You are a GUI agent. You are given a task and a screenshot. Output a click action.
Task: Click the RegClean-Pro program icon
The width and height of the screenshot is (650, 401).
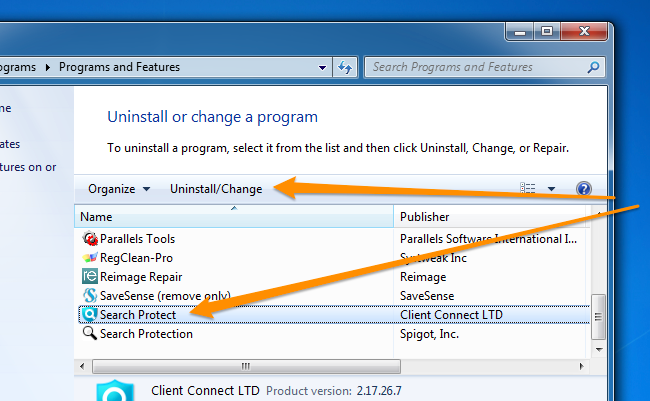pos(90,258)
